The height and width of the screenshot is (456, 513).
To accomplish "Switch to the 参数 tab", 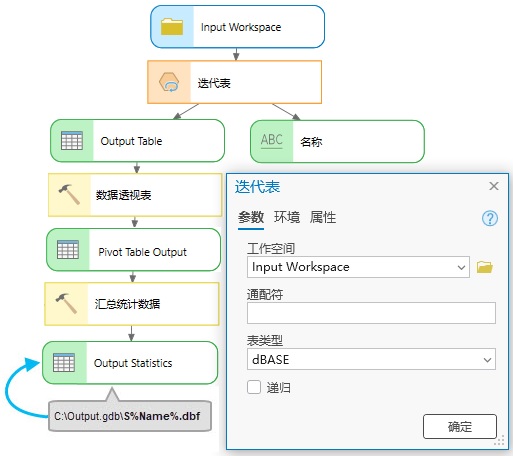I will 251,218.
